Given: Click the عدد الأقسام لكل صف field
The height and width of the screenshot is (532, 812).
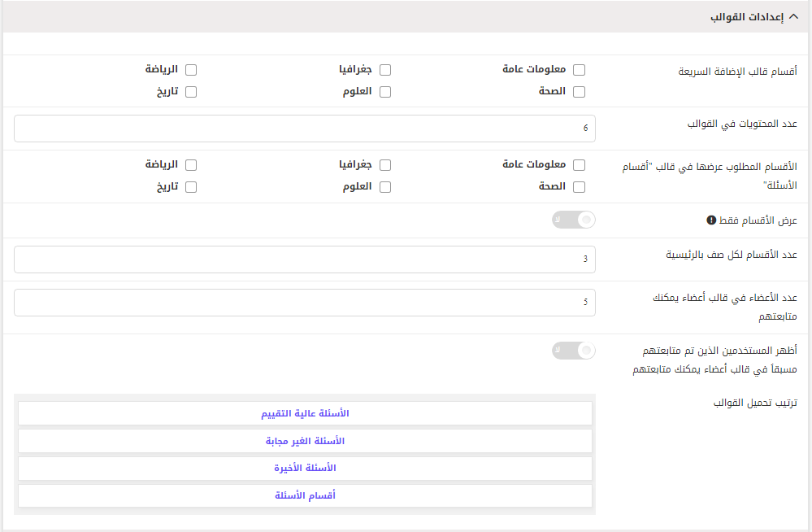Looking at the screenshot, I should pos(305,259).
